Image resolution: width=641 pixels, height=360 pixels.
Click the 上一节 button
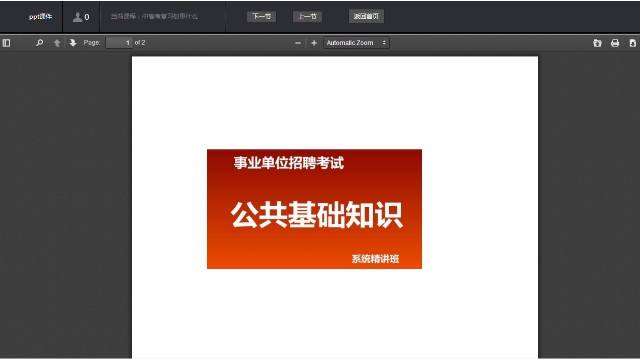pyautogui.click(x=307, y=16)
